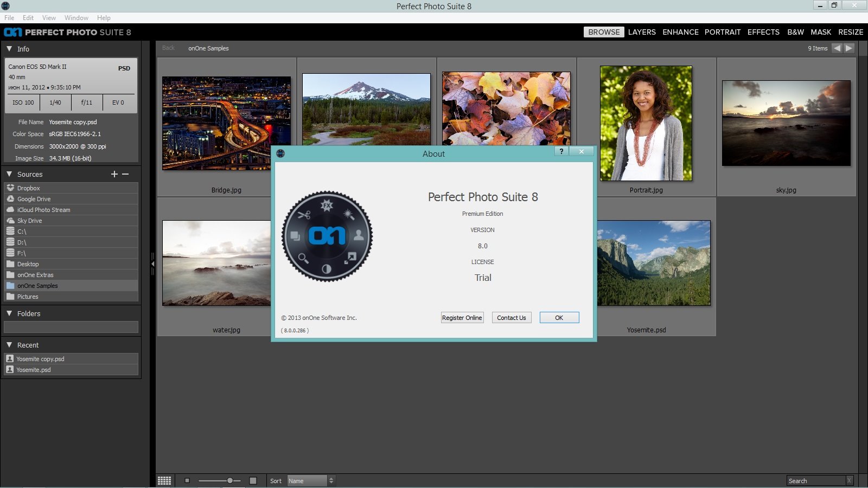Switch to the Effects module

[763, 32]
